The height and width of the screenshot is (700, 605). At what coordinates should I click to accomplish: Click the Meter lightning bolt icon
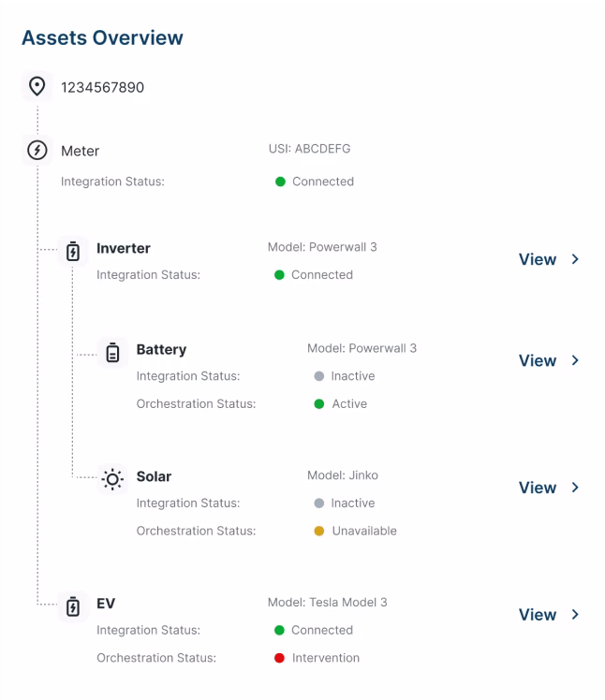click(37, 151)
